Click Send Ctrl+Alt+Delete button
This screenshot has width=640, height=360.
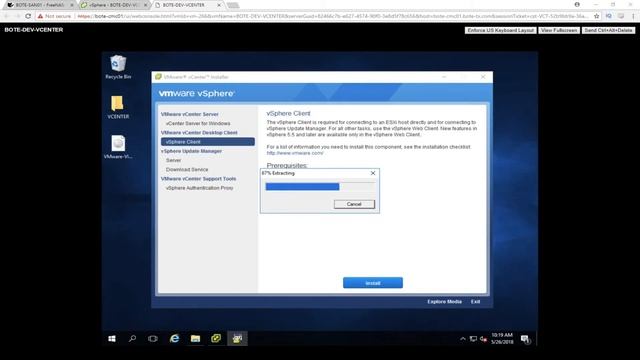[608, 30]
